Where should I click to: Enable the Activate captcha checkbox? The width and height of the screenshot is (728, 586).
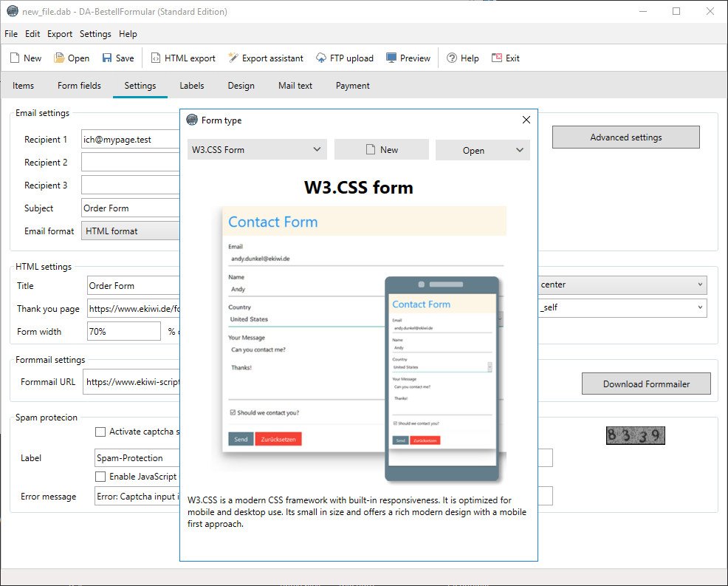[100, 432]
